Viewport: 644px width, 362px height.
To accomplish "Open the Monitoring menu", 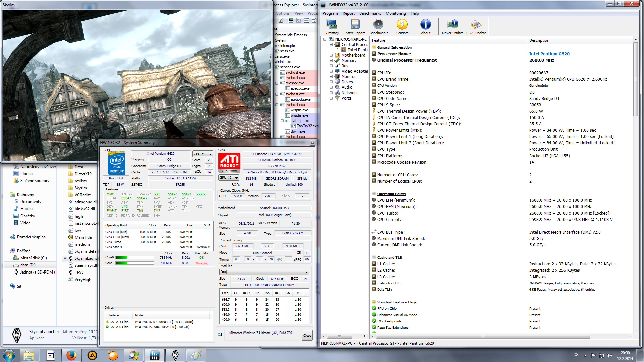I will (395, 13).
